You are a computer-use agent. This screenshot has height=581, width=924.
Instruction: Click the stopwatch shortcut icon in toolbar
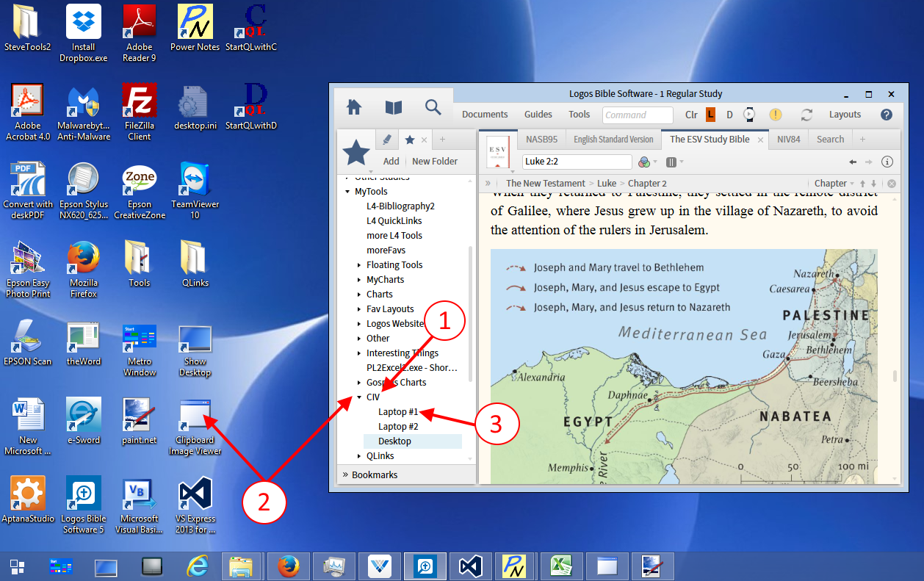click(749, 115)
